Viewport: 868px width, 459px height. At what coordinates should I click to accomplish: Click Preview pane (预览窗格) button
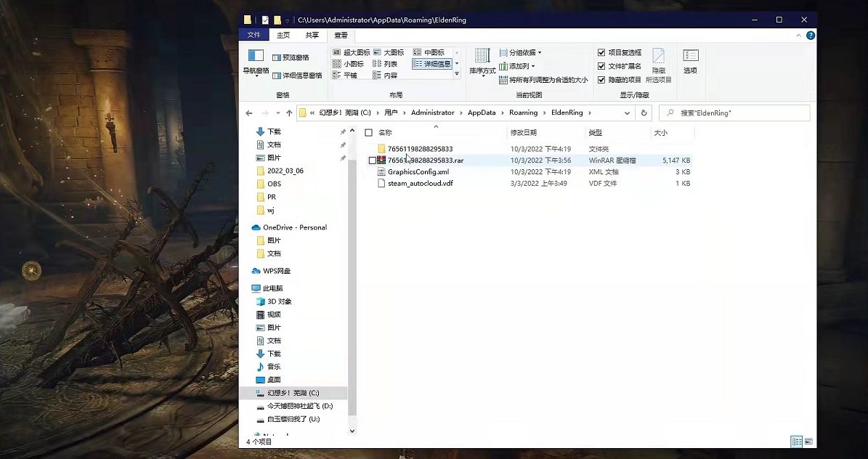[290, 57]
